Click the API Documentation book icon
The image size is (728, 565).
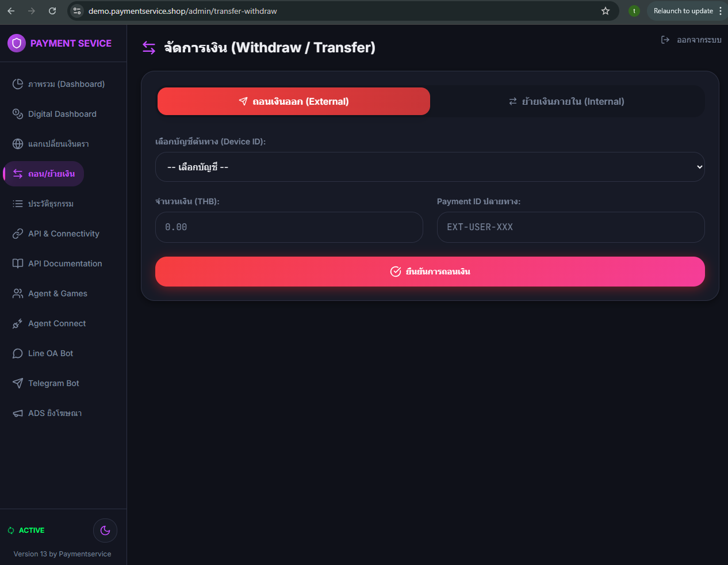(18, 264)
